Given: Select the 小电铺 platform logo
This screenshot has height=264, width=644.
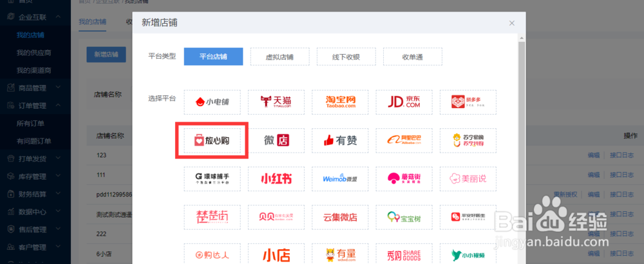Looking at the screenshot, I should 213,102.
